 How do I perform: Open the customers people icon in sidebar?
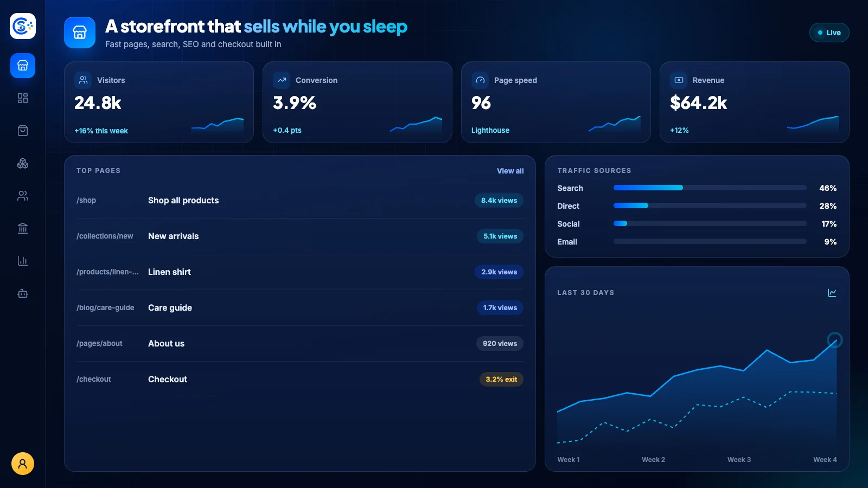[23, 196]
